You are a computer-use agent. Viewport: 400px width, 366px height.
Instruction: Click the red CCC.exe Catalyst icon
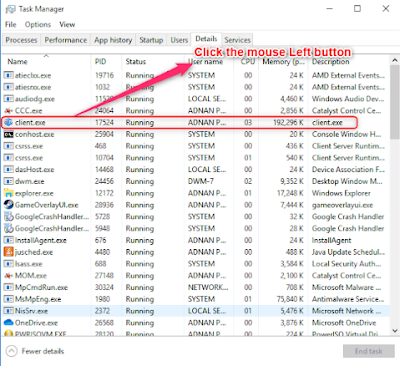(x=8, y=111)
